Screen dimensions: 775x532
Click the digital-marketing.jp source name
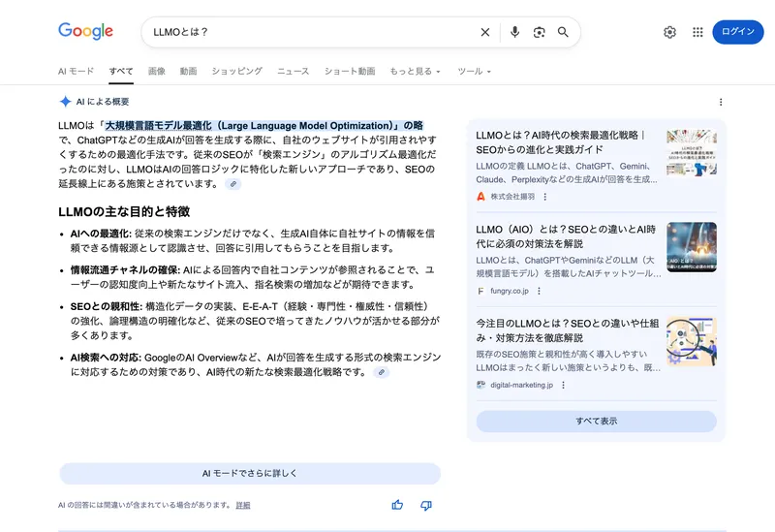coord(521,385)
